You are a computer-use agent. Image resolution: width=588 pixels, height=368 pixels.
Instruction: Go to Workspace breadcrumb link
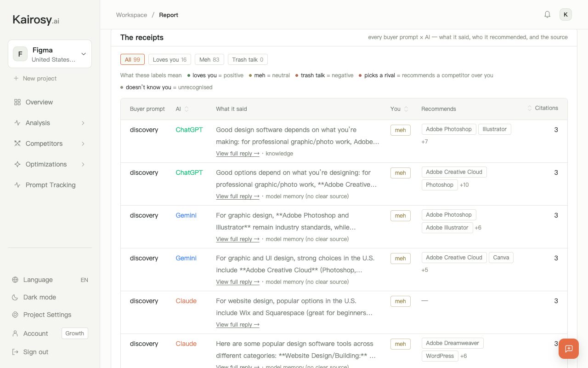click(131, 15)
